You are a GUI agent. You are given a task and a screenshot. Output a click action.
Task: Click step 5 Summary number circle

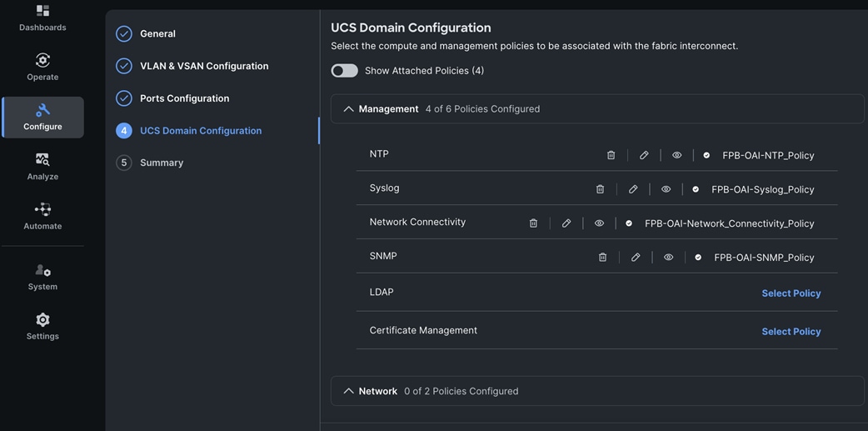pos(124,163)
